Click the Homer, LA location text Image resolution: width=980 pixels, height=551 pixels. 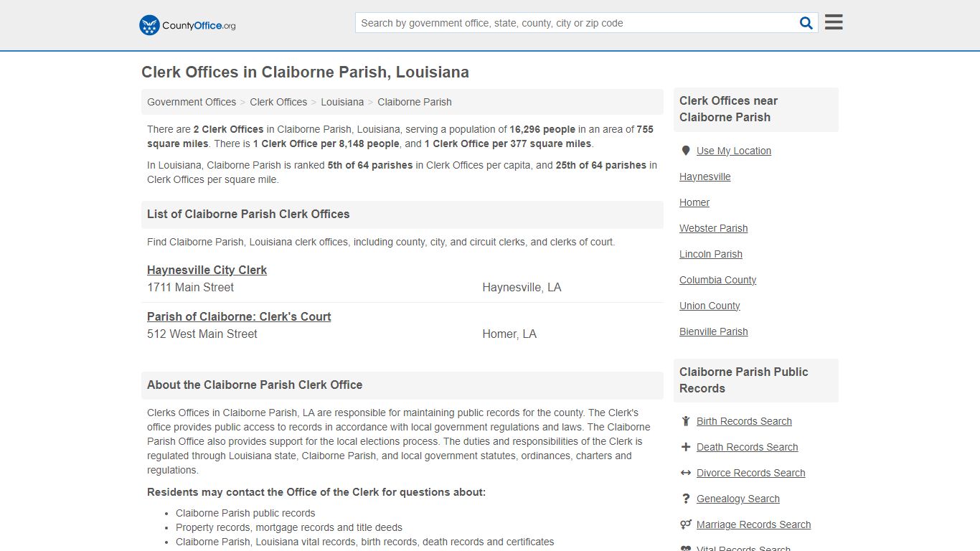[509, 334]
